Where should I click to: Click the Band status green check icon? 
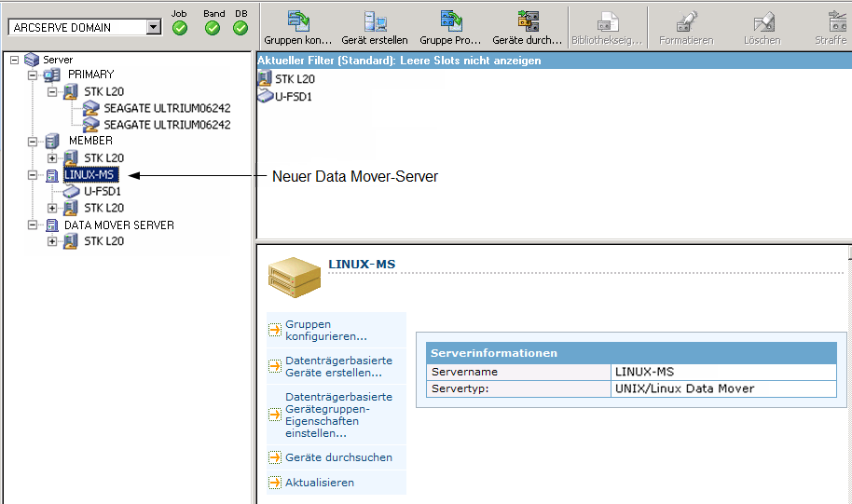click(x=213, y=28)
